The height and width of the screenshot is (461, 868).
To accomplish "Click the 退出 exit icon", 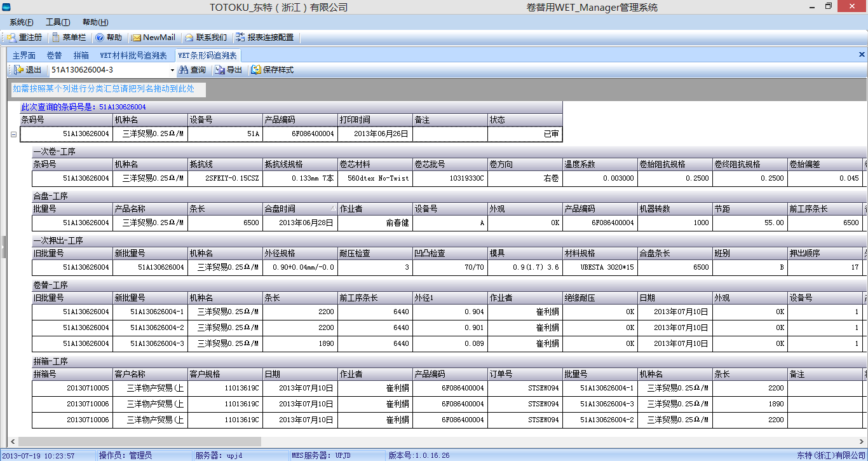I will click(x=18, y=70).
